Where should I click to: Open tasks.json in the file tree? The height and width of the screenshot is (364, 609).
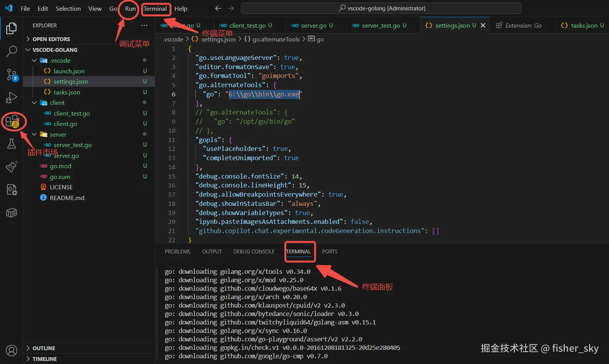(x=89, y=92)
